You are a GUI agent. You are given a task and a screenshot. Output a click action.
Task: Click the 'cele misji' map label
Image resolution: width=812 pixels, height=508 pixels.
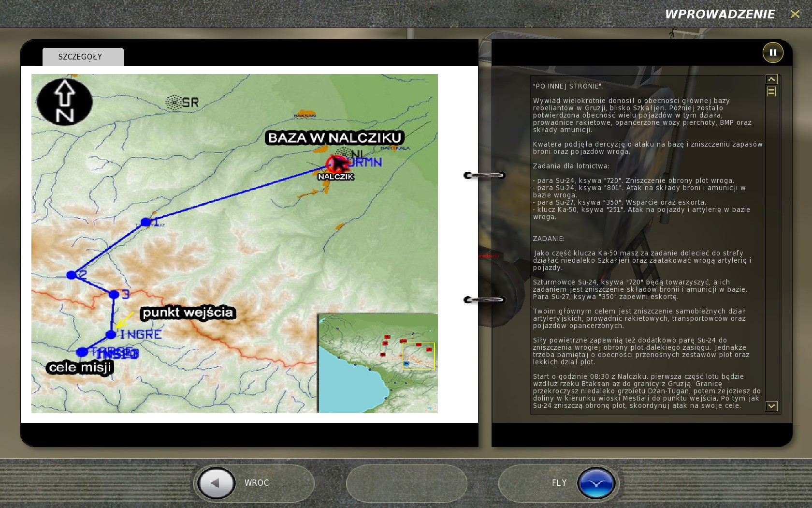pyautogui.click(x=80, y=368)
